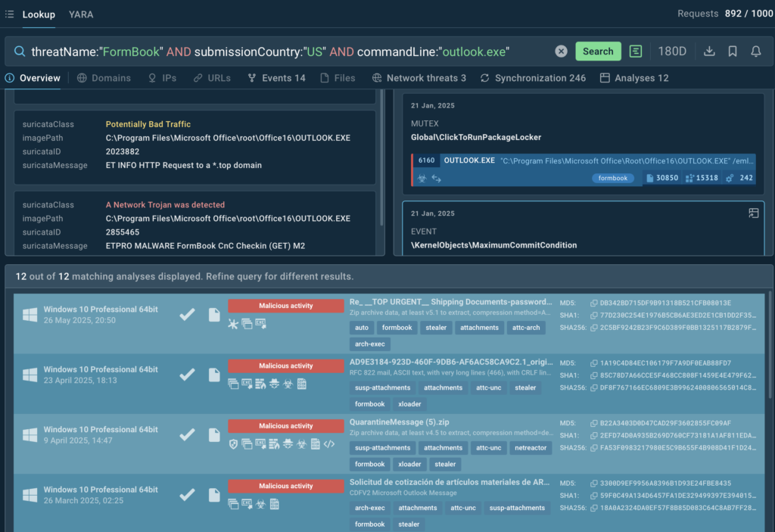
Task: Click the open-details icon on MaximumCommitCondition event
Action: point(753,213)
